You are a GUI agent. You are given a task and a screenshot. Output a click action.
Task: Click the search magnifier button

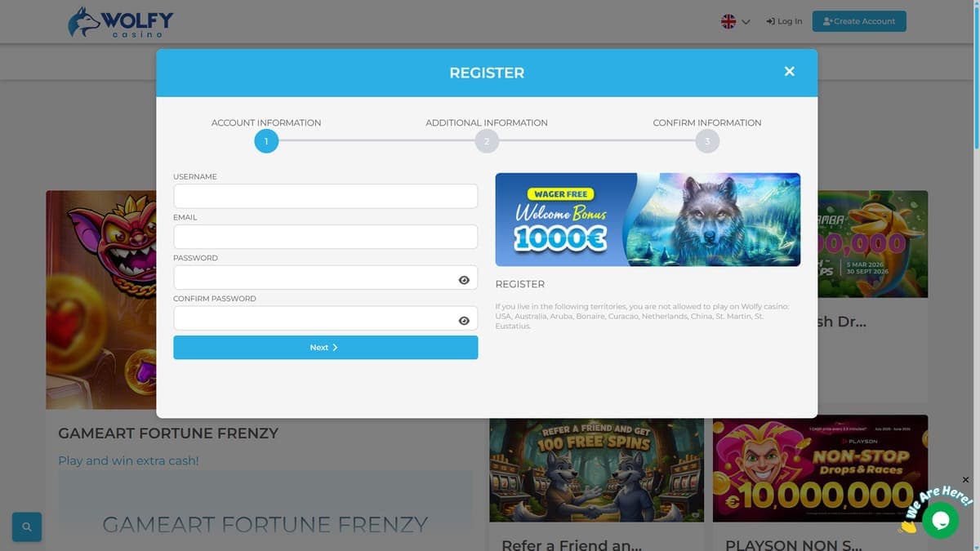click(27, 527)
